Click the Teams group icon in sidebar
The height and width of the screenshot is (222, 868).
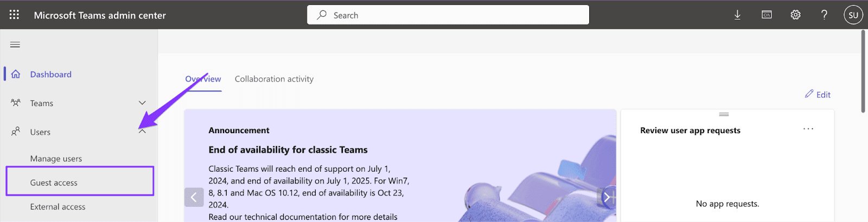16,103
